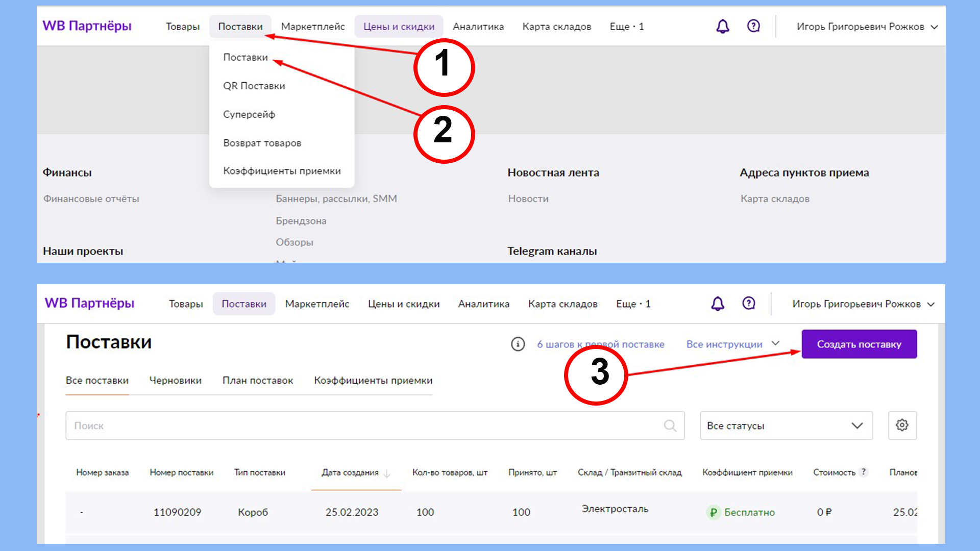980x551 pixels.
Task: Open Товары in bottom header
Action: pyautogui.click(x=186, y=304)
